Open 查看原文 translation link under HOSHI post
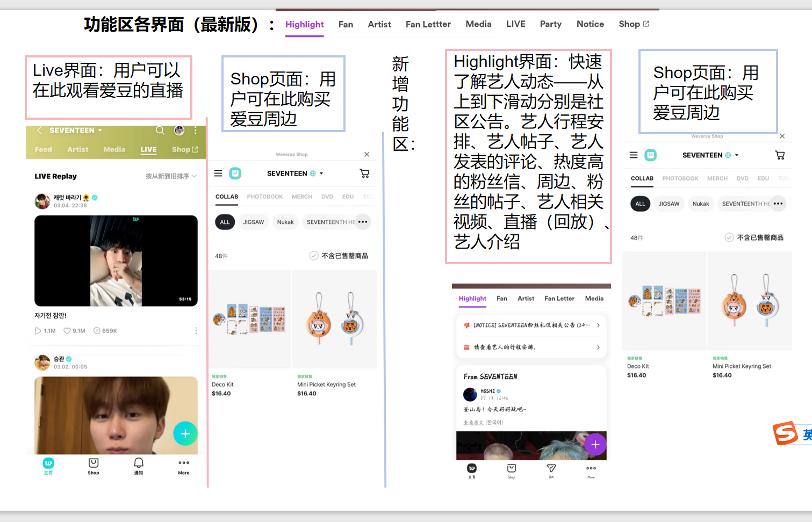The height and width of the screenshot is (522, 812). coord(473,423)
